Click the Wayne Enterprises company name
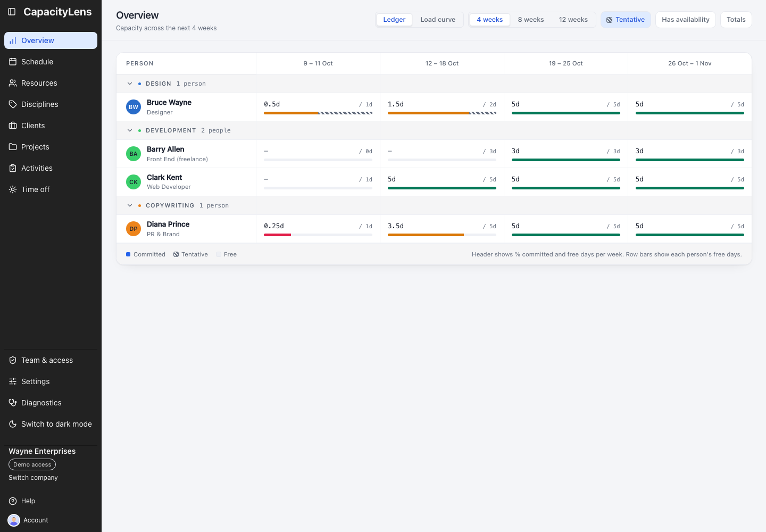The width and height of the screenshot is (766, 532). coord(42,451)
